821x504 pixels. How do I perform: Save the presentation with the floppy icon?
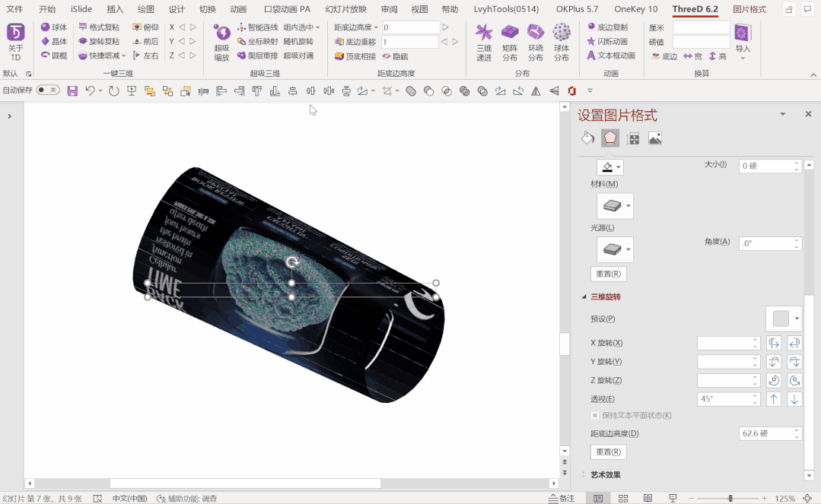tap(72, 90)
